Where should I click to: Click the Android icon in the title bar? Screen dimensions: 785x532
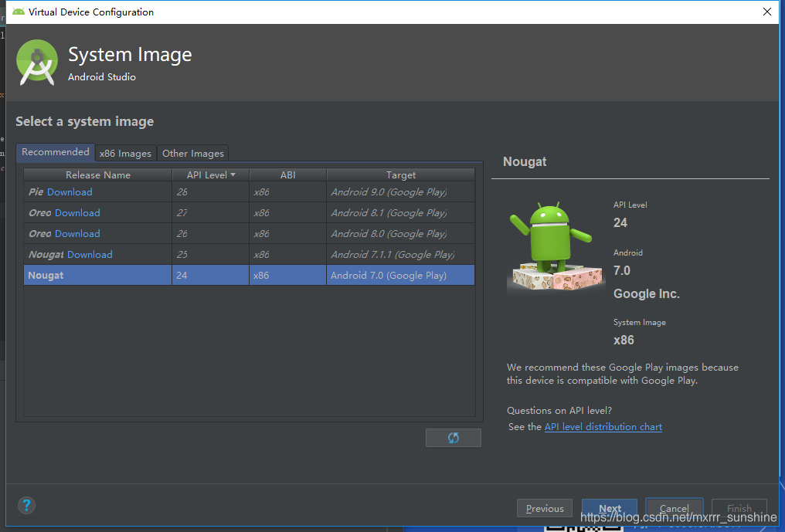19,12
